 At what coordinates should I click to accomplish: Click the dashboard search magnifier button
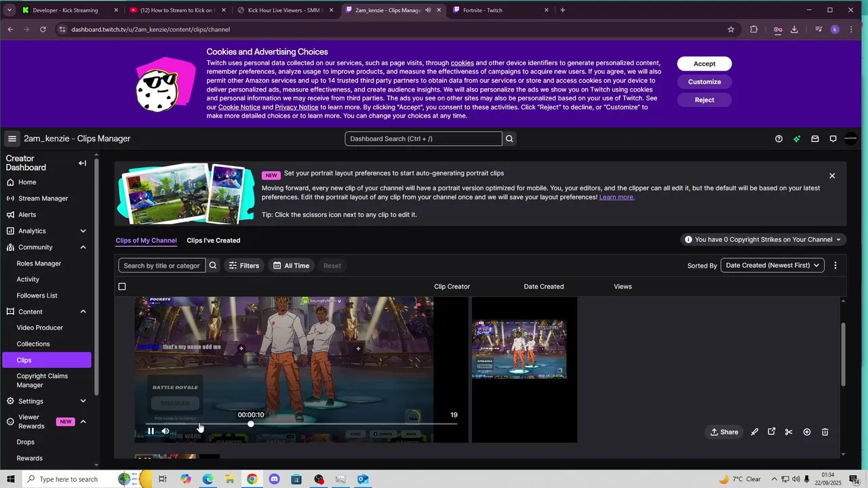tap(509, 139)
